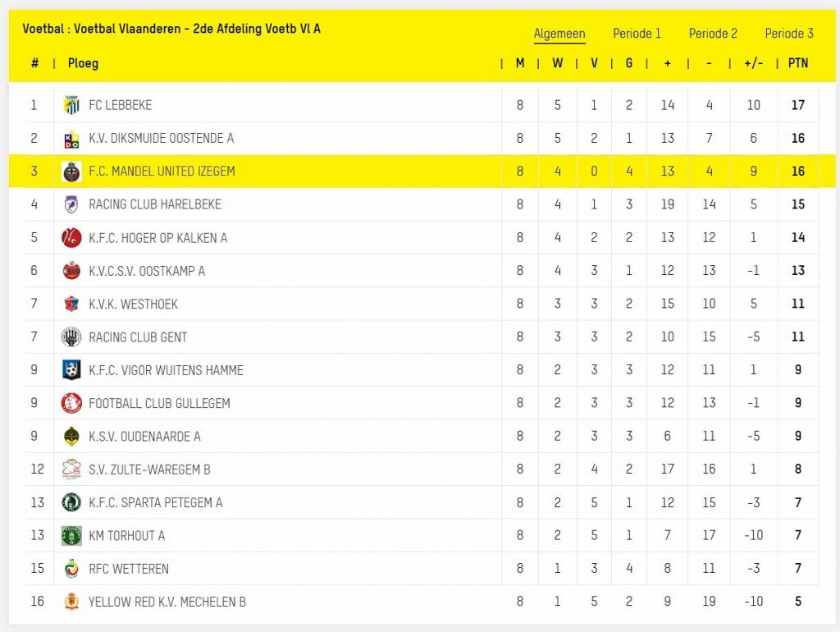Open the S.V. Zulte-Waregem B team link
840x632 pixels.
(x=149, y=469)
